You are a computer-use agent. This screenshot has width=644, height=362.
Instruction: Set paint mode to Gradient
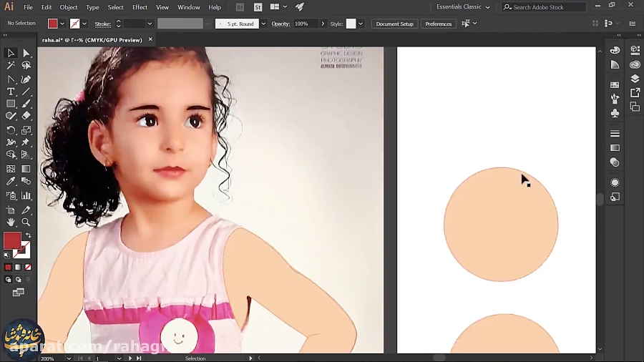pyautogui.click(x=18, y=267)
